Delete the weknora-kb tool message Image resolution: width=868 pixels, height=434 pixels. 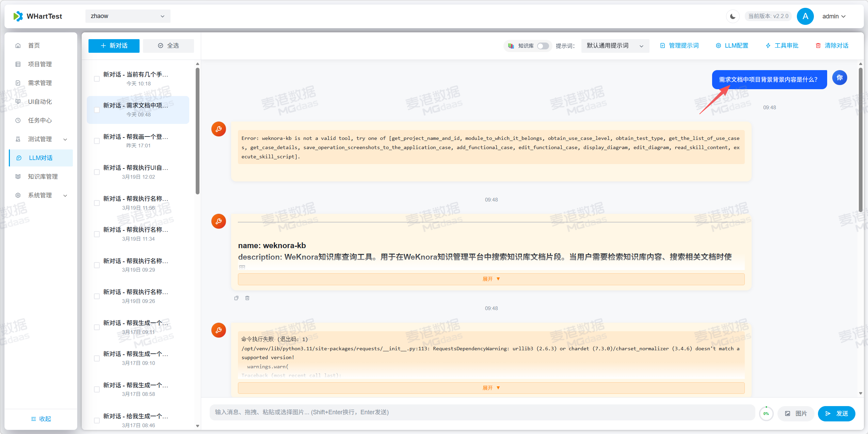(x=247, y=298)
